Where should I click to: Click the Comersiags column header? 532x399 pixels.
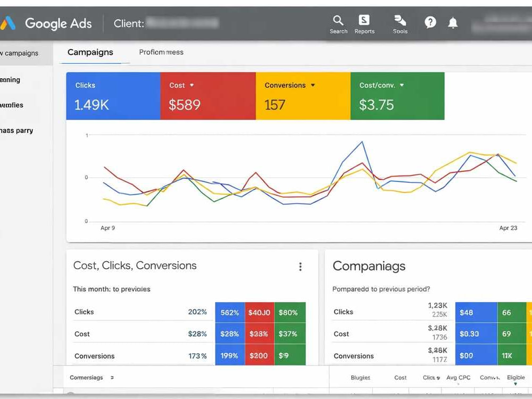tap(86, 378)
